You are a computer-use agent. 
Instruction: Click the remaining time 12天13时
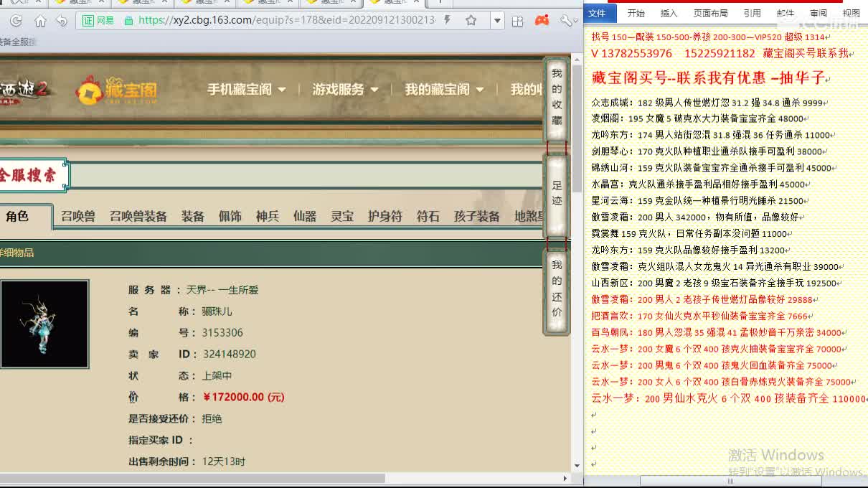pyautogui.click(x=224, y=461)
